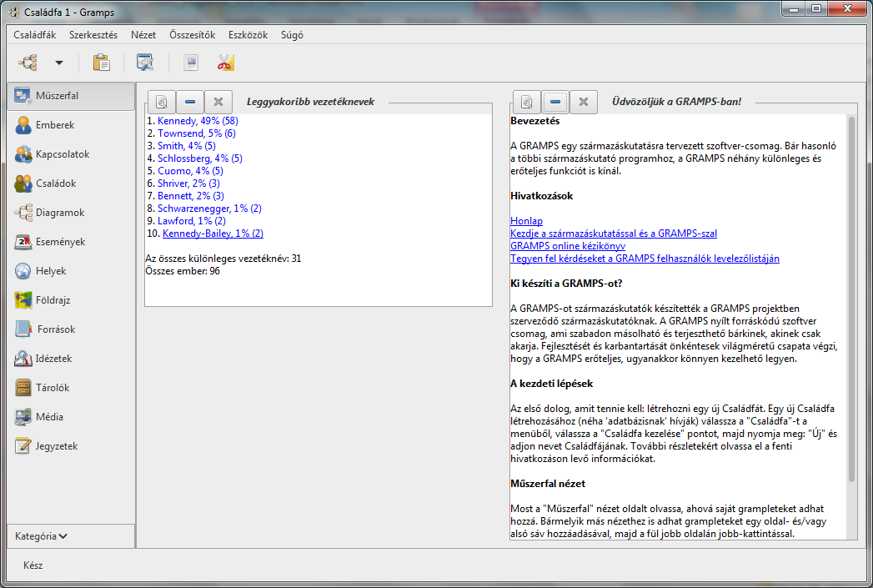The width and height of the screenshot is (873, 588).
Task: Open the Családfák menu
Action: point(34,34)
